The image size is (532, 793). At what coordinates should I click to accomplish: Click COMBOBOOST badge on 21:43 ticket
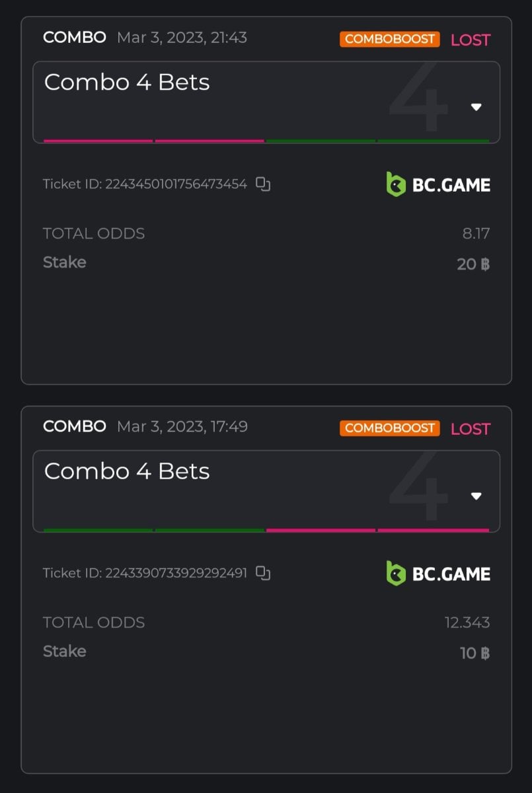(390, 39)
